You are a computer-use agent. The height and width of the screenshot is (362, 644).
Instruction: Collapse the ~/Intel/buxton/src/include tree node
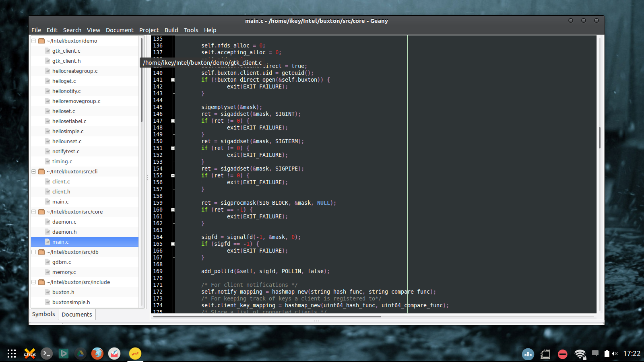coord(34,282)
